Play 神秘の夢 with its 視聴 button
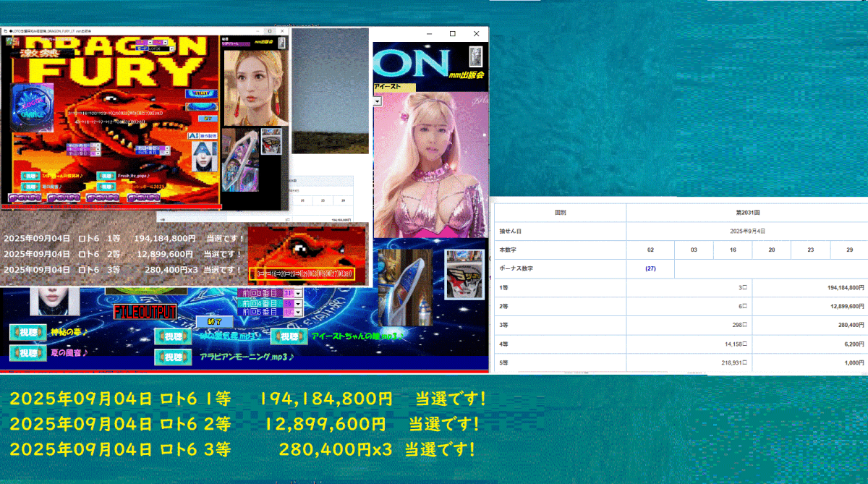 [27, 333]
